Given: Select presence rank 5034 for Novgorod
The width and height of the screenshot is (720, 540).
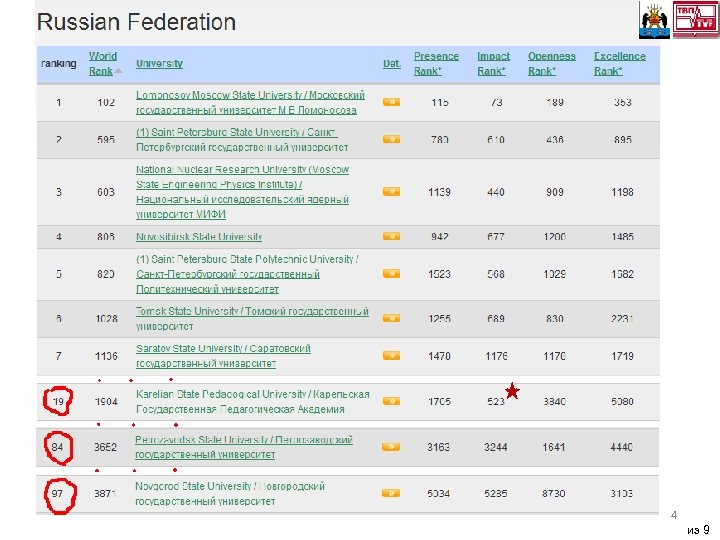Looking at the screenshot, I should click(438, 494).
